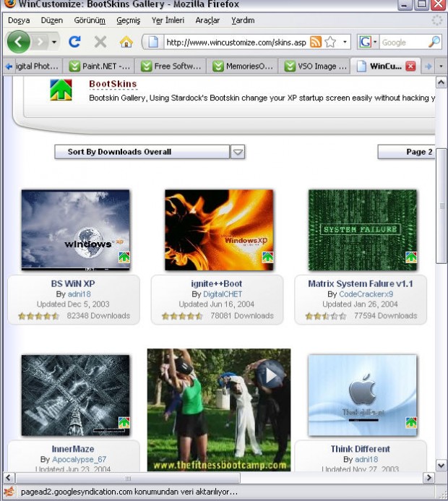Open the Matrix System Failure thumbnail

(363, 230)
